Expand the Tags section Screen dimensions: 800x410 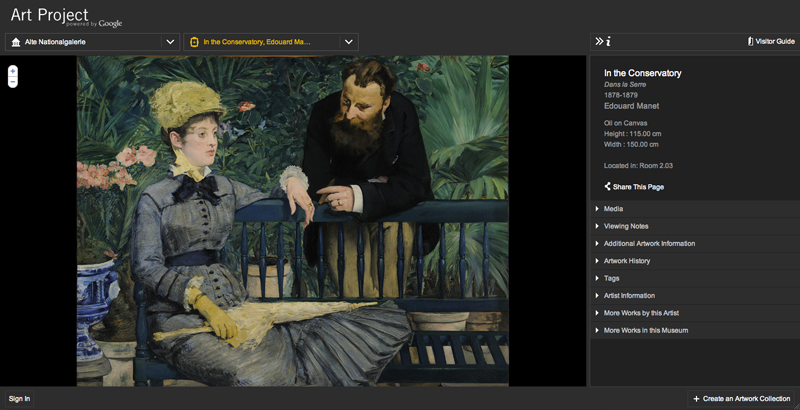[x=611, y=278]
